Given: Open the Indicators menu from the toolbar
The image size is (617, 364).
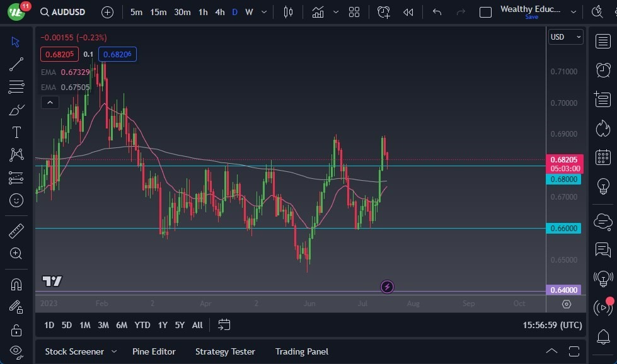Looking at the screenshot, I should click(x=318, y=11).
